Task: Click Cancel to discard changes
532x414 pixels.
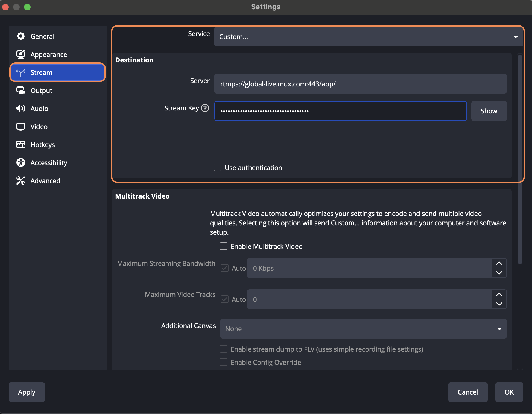Action: 468,392
